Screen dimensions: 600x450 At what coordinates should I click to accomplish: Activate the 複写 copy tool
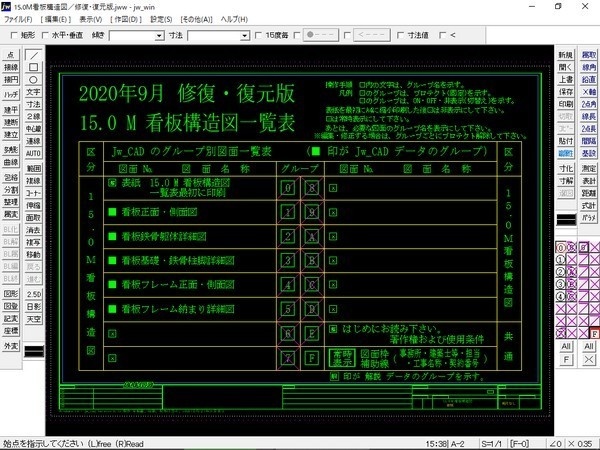[x=33, y=242]
